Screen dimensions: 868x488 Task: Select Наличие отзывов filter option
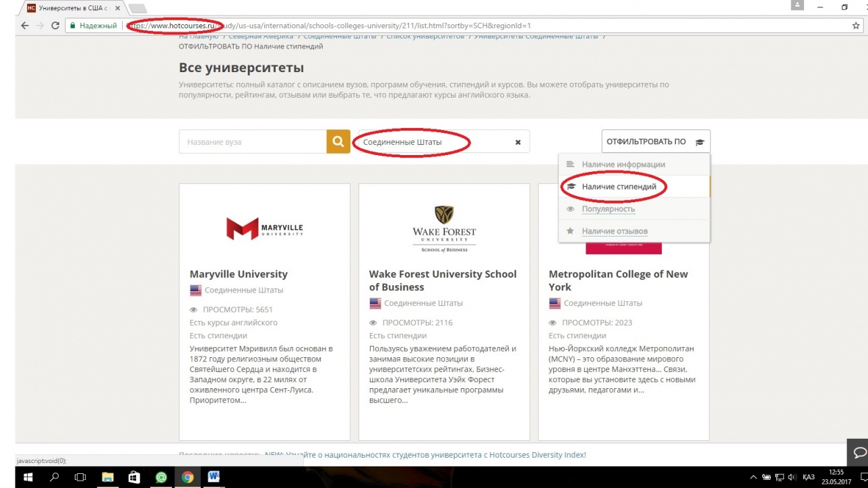click(634, 231)
